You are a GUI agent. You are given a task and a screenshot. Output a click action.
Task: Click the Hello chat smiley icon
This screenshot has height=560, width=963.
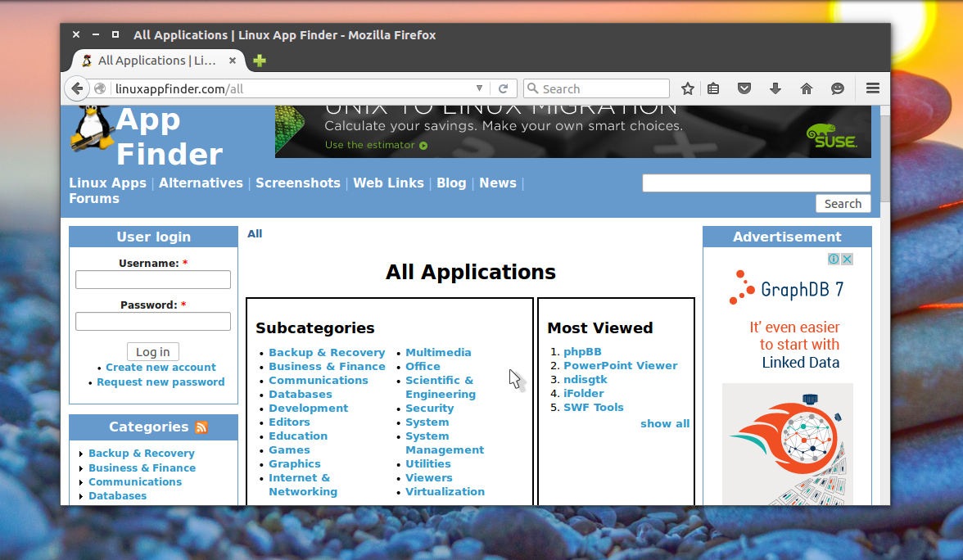pos(837,88)
